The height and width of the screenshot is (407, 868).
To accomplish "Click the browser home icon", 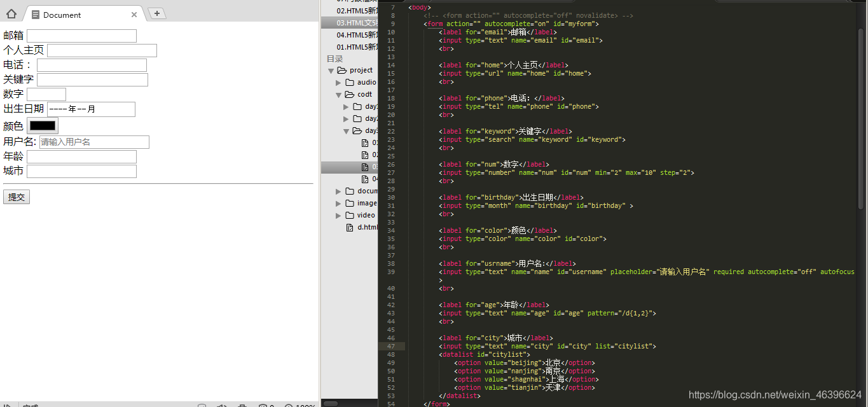I will pos(11,14).
